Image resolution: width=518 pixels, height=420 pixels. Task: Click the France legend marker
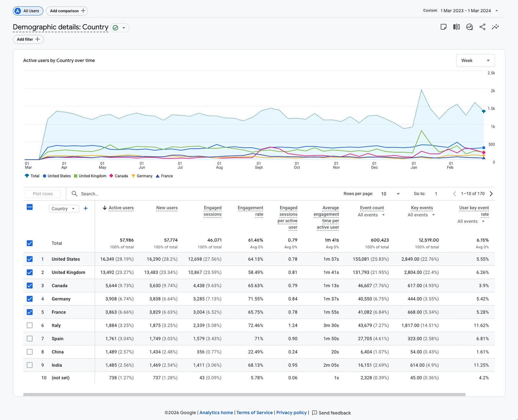[158, 176]
